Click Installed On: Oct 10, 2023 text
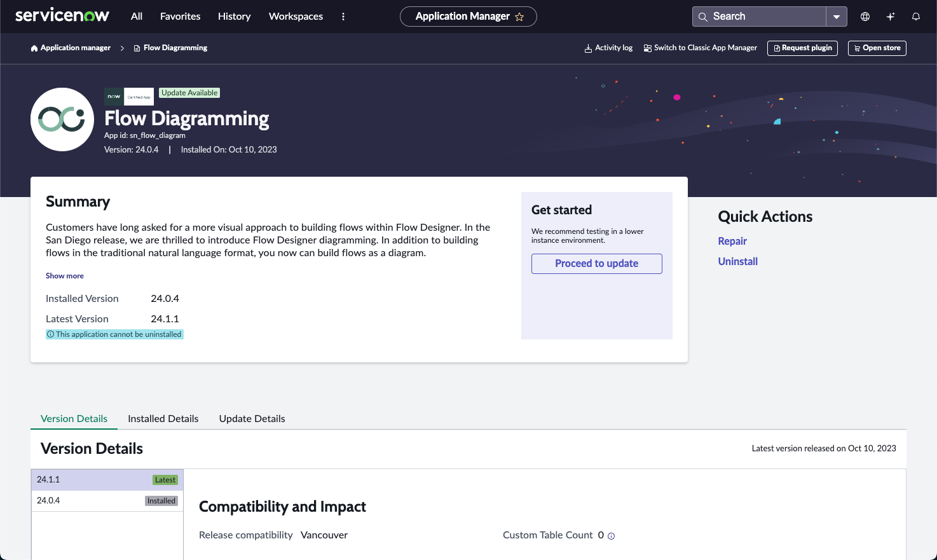Screen dimensions: 937x560 229,150
